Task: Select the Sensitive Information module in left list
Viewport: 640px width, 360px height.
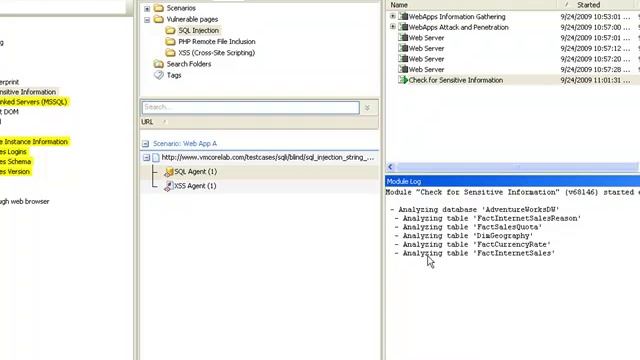Action: point(28,92)
